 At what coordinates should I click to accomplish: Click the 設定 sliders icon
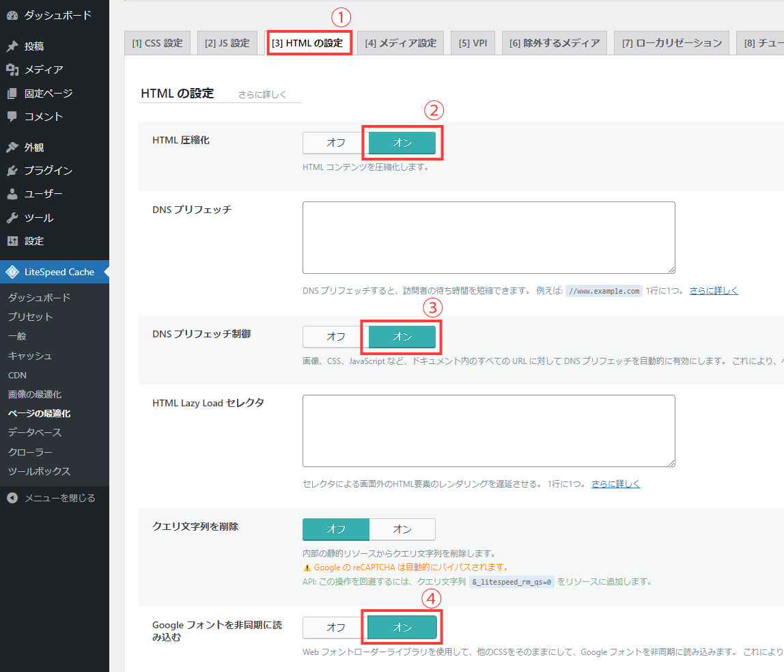tap(12, 241)
